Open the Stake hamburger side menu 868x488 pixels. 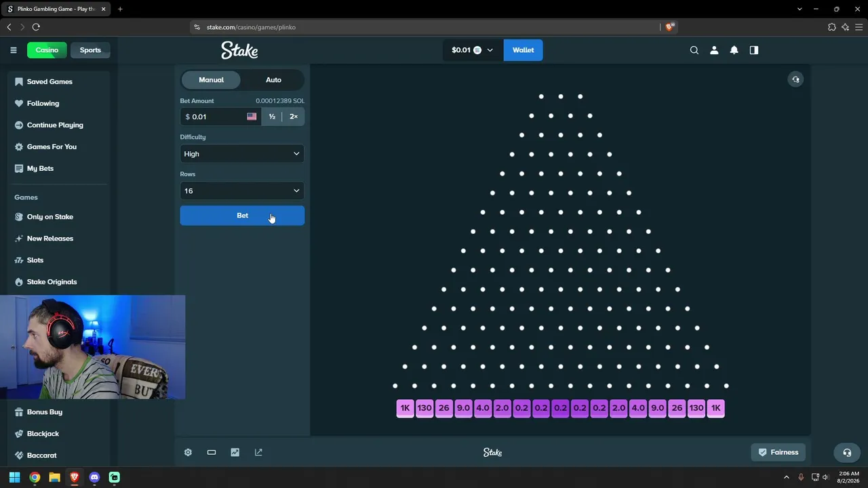(14, 50)
